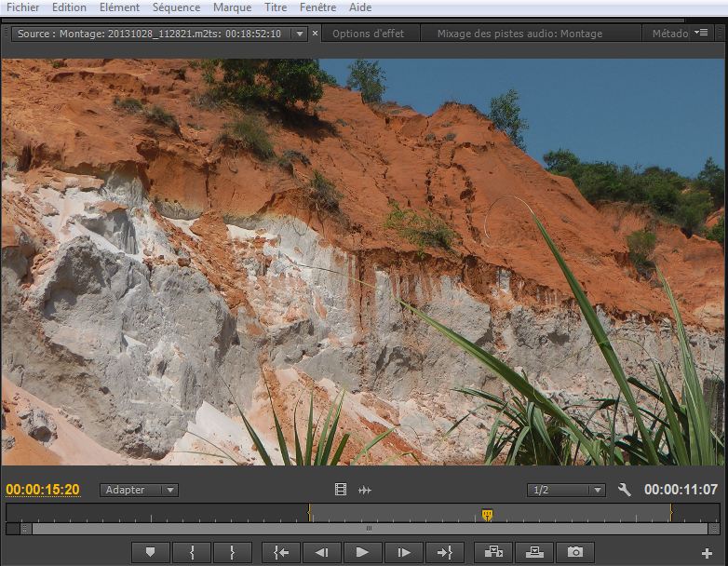Open monitor settings wrench icon
Image resolution: width=728 pixels, height=566 pixels.
point(625,490)
